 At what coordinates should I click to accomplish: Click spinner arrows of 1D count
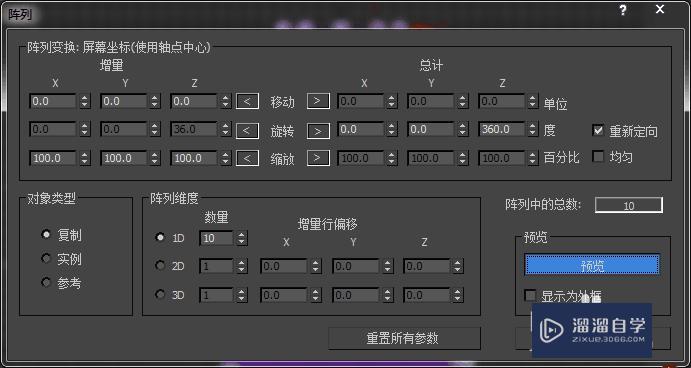[241, 238]
